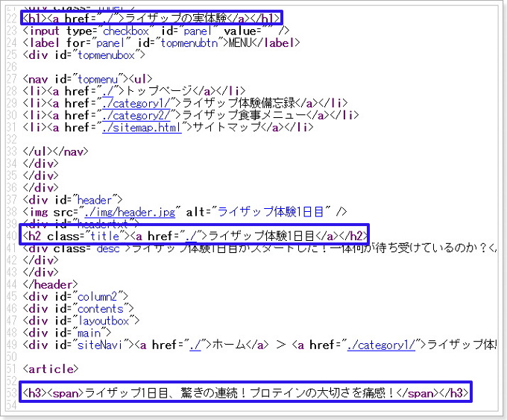507x420 pixels.
Task: Open the ./category2/ link for ライザップ食事メニュー
Action: [x=139, y=114]
